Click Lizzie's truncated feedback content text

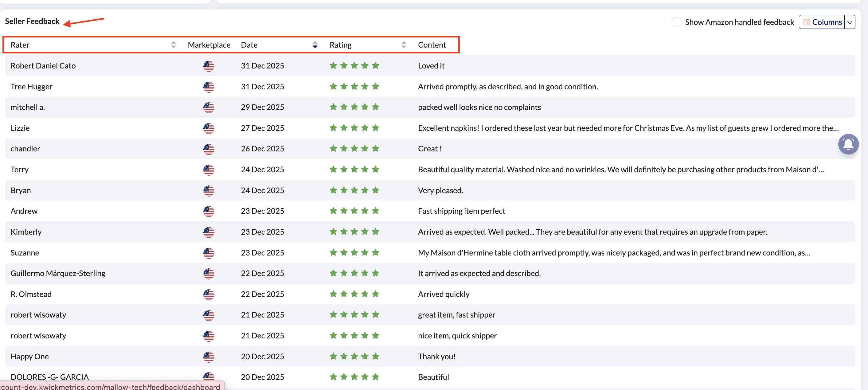[x=628, y=128]
